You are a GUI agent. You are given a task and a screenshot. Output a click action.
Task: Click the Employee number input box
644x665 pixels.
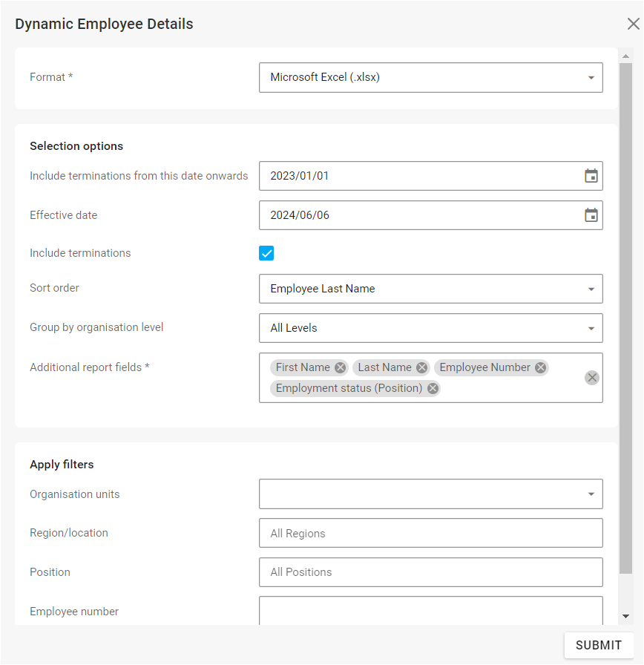pos(430,611)
